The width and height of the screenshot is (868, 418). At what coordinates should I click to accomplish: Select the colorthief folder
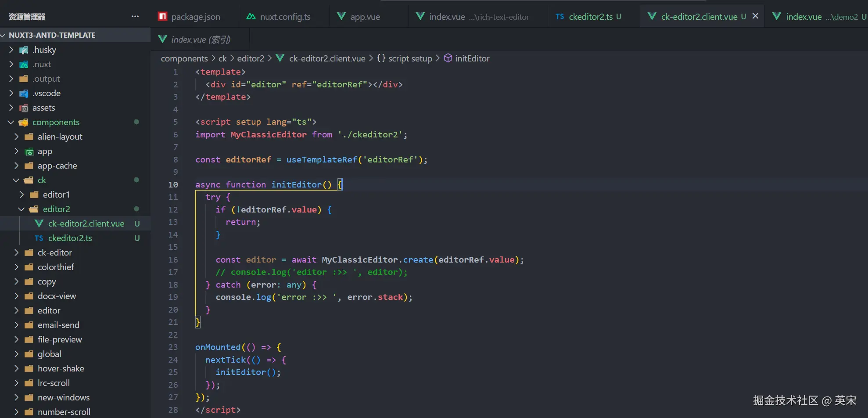(75, 267)
